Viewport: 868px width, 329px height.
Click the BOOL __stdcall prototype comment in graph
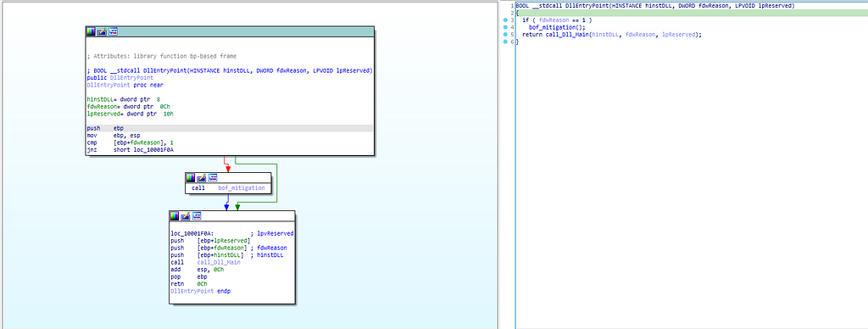[x=229, y=71]
